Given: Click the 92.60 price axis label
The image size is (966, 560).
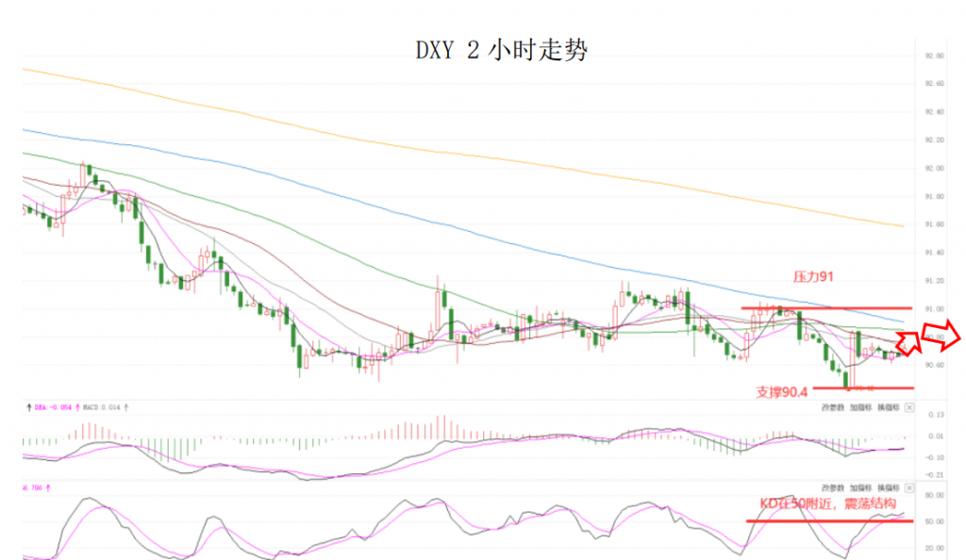Looking at the screenshot, I should [x=934, y=84].
